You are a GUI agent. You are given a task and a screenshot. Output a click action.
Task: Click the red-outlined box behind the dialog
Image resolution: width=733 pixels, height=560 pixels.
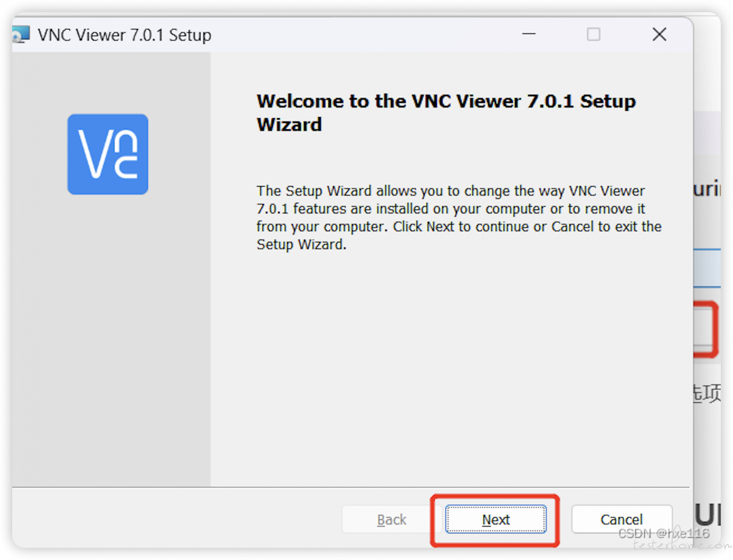coord(706,329)
